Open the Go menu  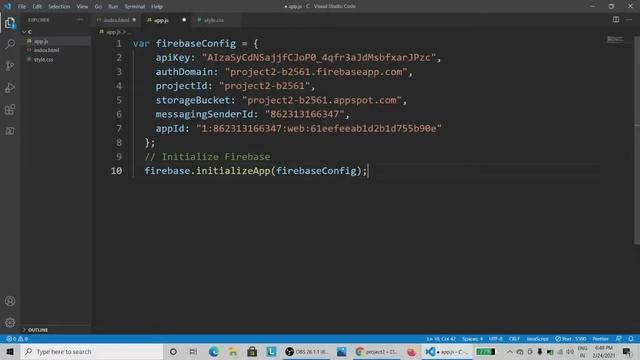[x=98, y=7]
